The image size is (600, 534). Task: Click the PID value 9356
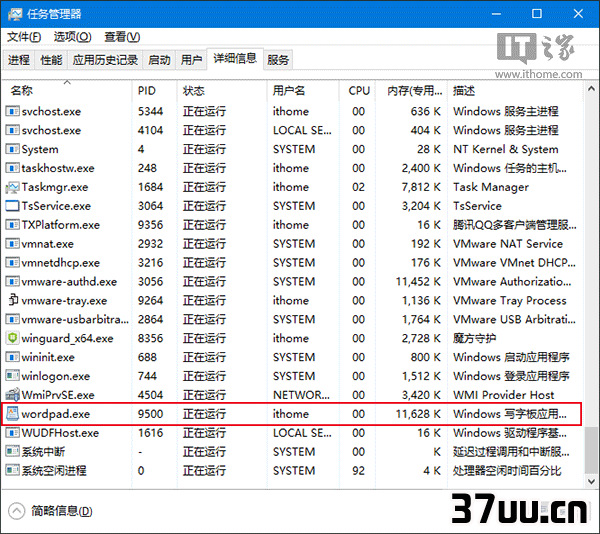pos(150,225)
